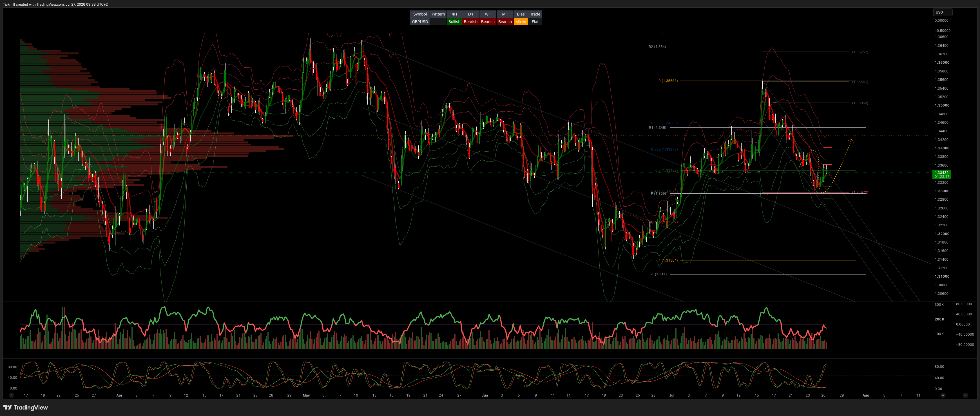The image size is (980, 416).
Task: Click the Trade header cell
Action: 535,14
